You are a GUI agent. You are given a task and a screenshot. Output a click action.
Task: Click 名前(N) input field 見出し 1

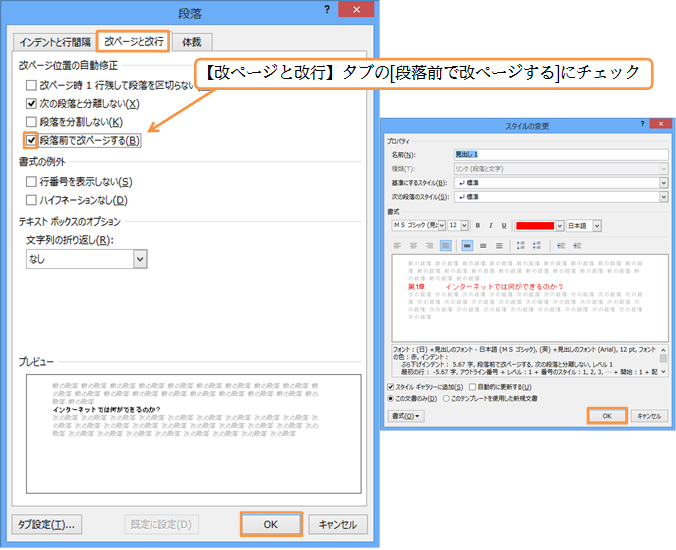coord(561,154)
